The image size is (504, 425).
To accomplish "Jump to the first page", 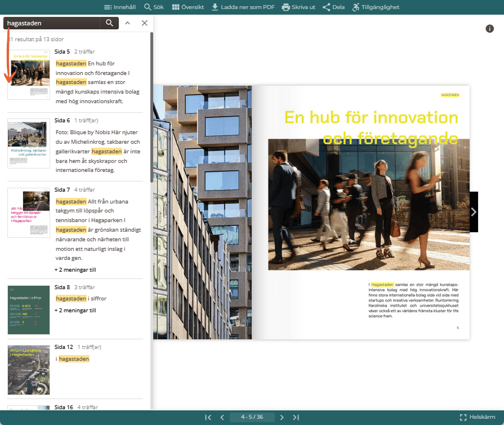I will pos(208,417).
